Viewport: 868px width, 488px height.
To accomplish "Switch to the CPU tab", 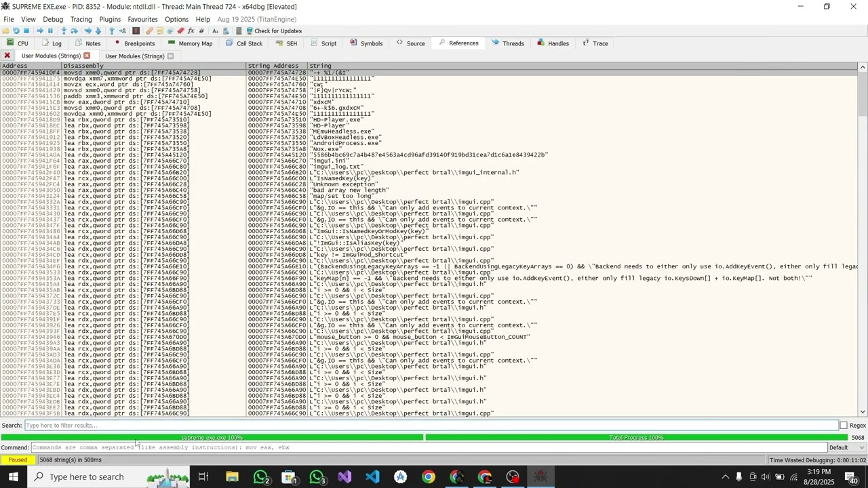I will (x=18, y=43).
